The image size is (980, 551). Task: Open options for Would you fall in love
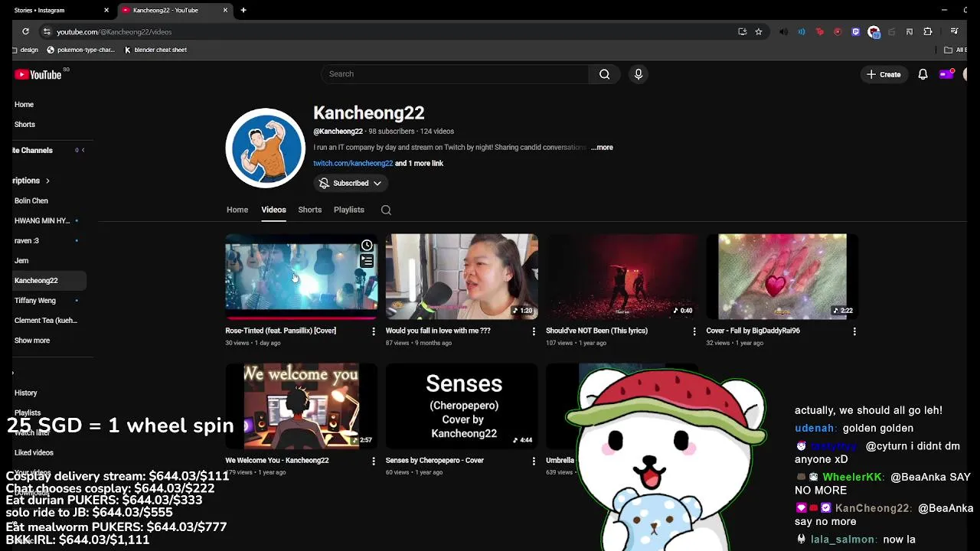coord(534,331)
